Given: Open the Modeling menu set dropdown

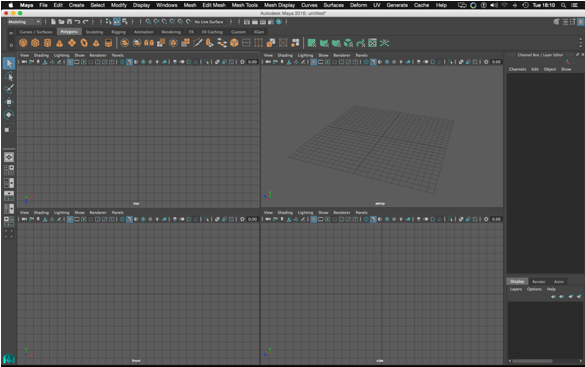Looking at the screenshot, I should [24, 22].
